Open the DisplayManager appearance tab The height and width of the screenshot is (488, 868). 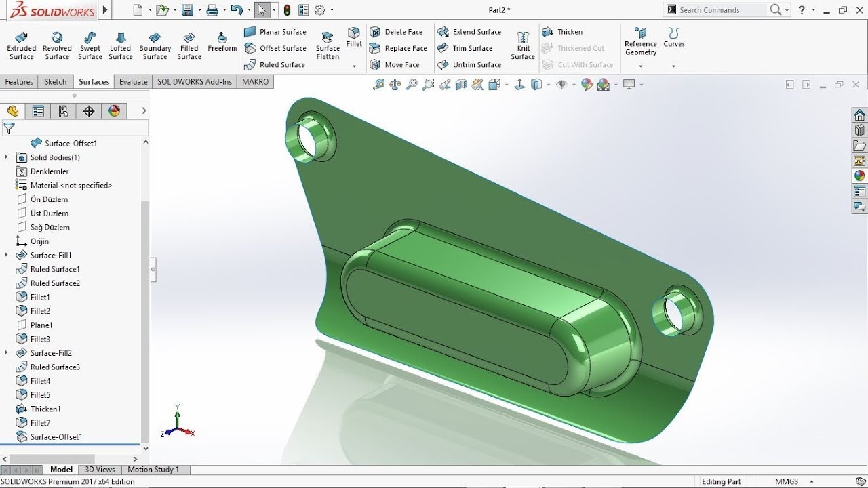114,111
